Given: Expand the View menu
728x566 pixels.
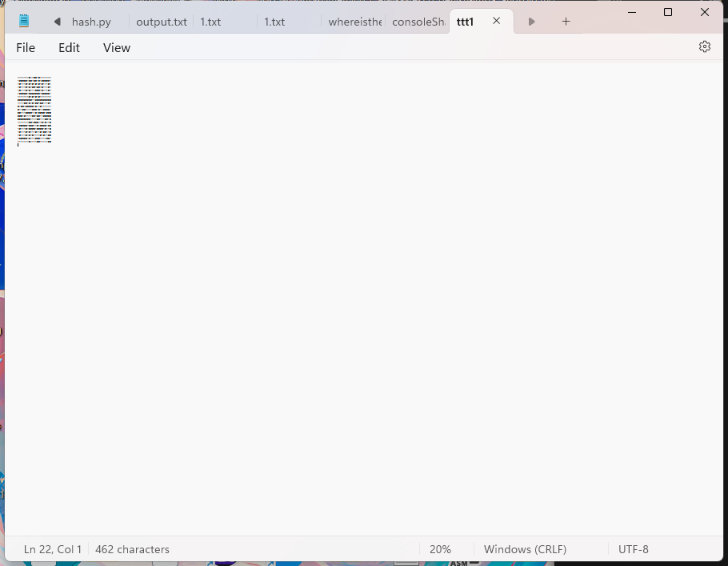Looking at the screenshot, I should click(x=116, y=48).
